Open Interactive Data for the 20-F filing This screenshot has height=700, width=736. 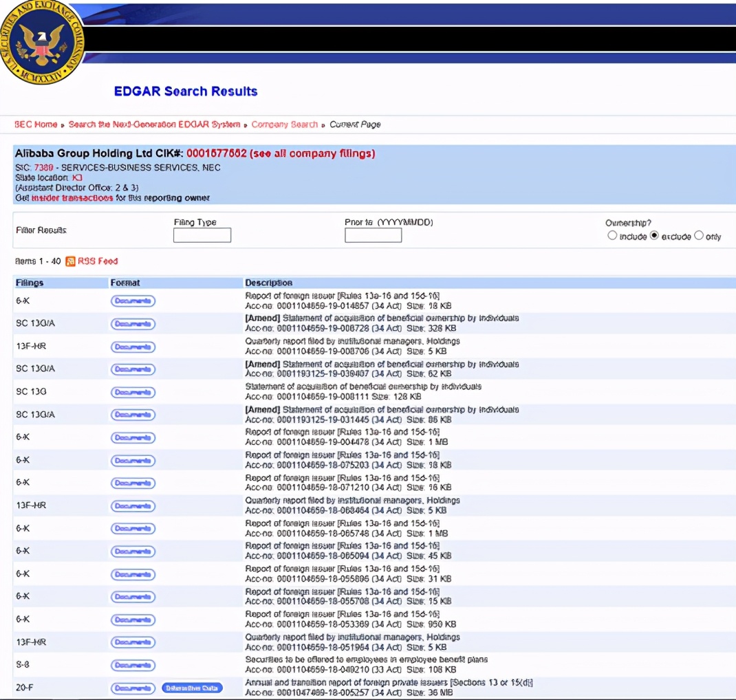point(193,688)
